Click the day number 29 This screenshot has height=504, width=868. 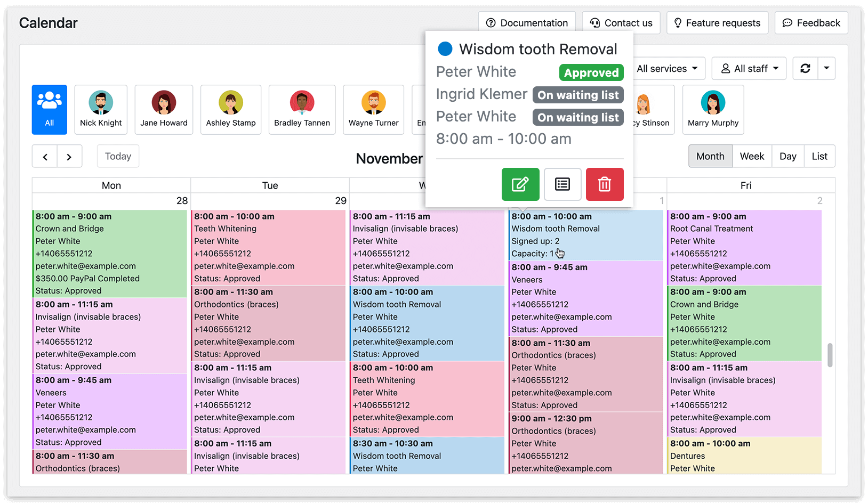(x=341, y=201)
